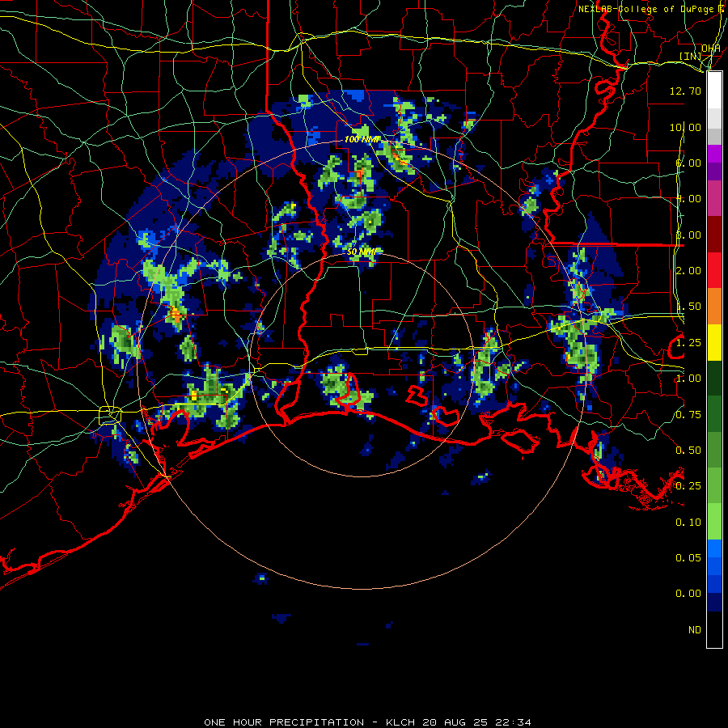Click the 0.00 legend value
This screenshot has width=728, height=728.
688,594
